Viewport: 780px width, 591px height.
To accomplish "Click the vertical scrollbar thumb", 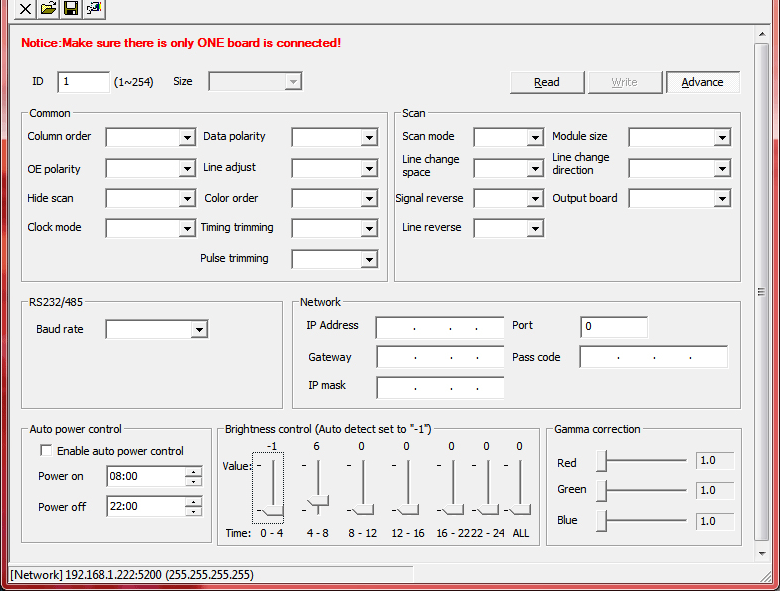I will coord(762,292).
